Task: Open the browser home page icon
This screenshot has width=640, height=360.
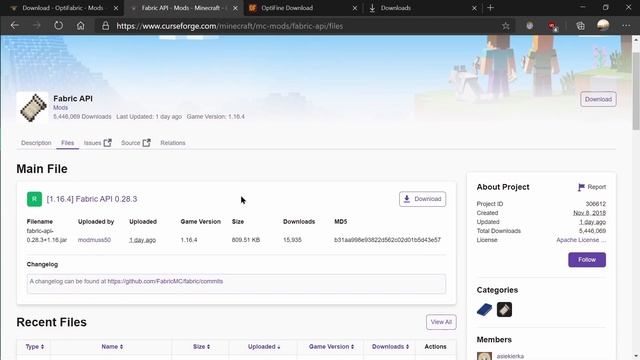Action: click(80, 26)
